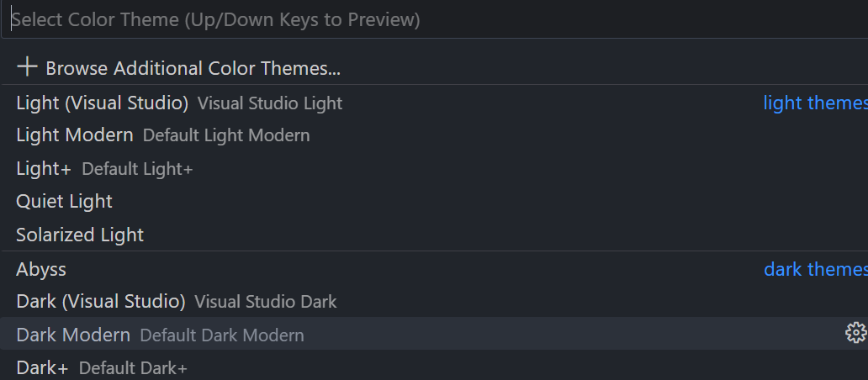Click the Select Color Theme input field
The height and width of the screenshot is (380, 868).
coord(421,19)
